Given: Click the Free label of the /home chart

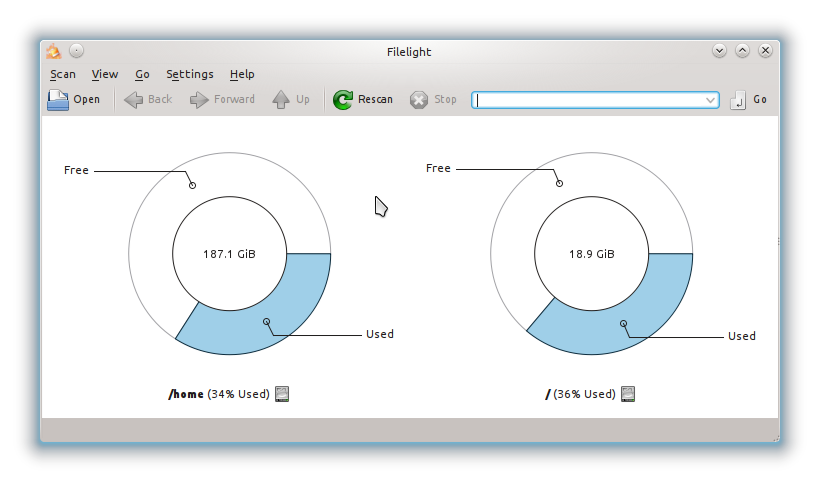Looking at the screenshot, I should point(76,170).
